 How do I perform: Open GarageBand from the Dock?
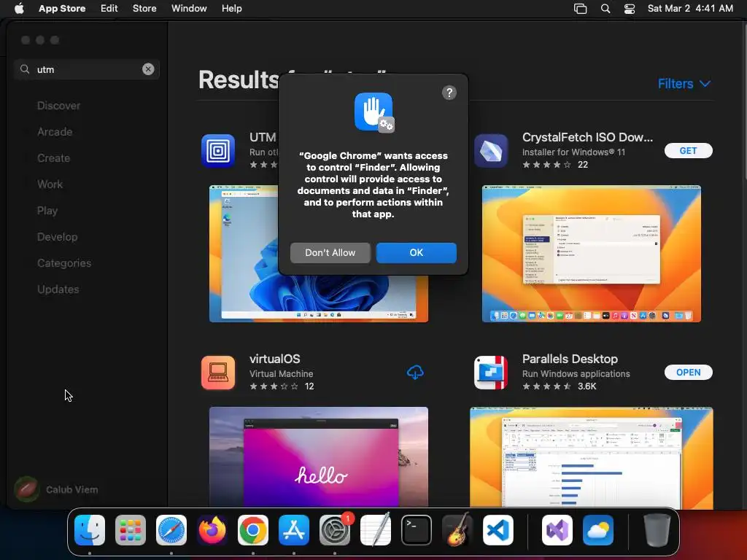[457, 530]
